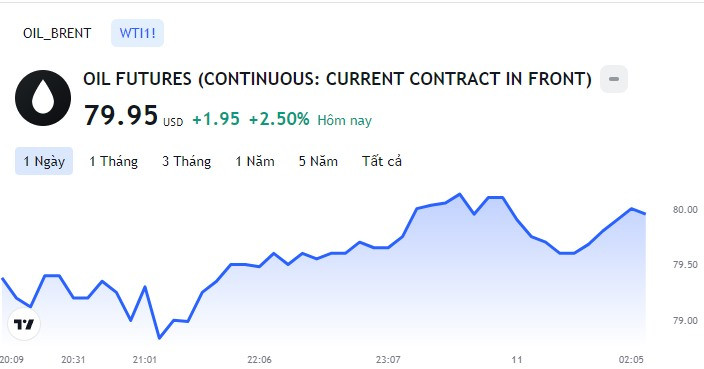Select the 1 Ngày time range
Image resolution: width=704 pixels, height=369 pixels.
coord(44,161)
